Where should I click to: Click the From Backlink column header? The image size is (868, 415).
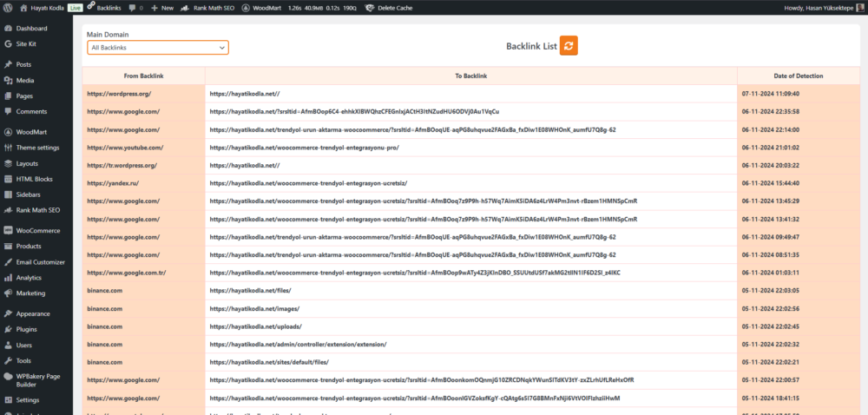[x=143, y=76]
